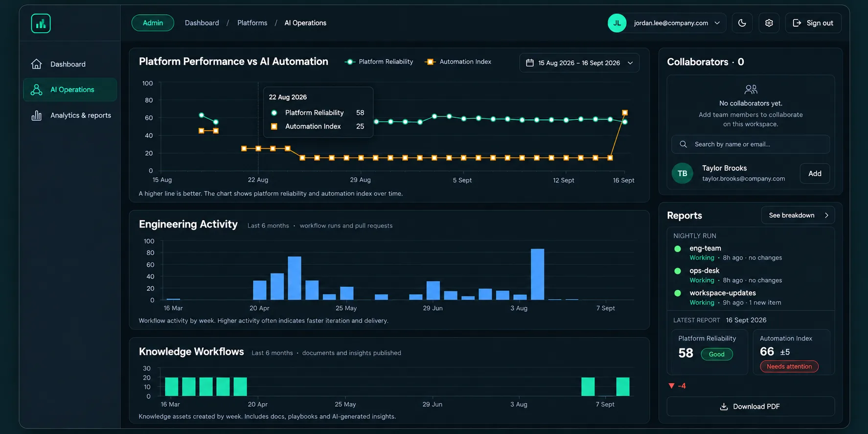Click the ops-desk report name
This screenshot has height=434, width=868.
pos(704,271)
